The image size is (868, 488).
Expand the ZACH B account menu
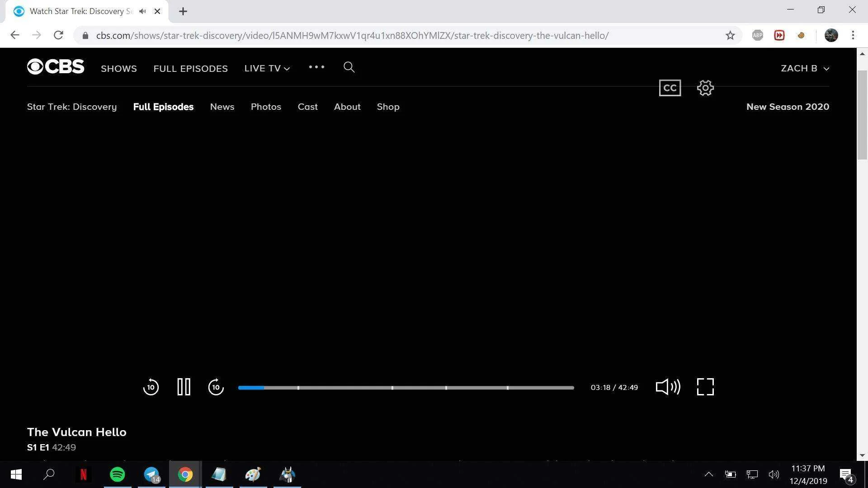point(805,68)
